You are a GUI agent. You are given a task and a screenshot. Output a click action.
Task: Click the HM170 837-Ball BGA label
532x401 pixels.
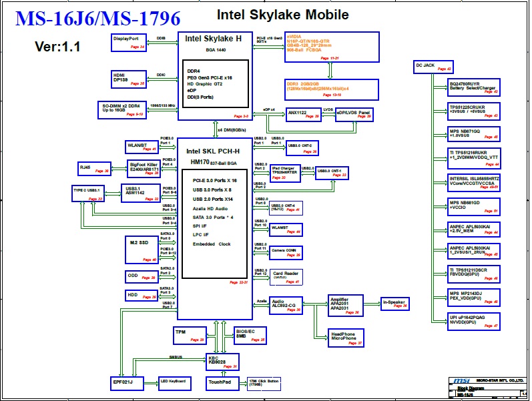point(214,163)
